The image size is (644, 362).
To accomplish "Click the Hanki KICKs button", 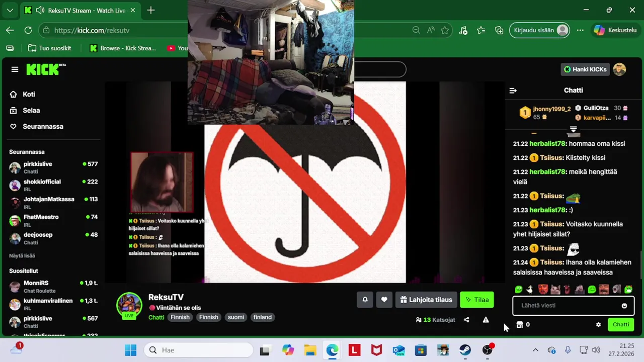I will click(x=585, y=69).
